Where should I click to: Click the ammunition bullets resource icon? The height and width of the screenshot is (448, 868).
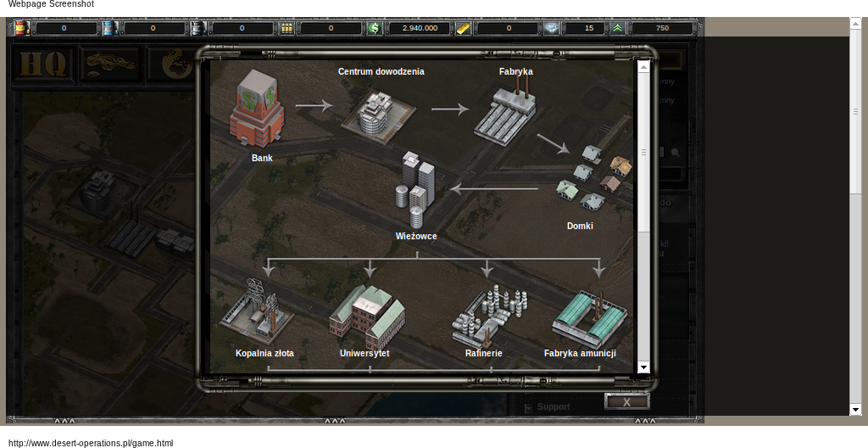(x=287, y=28)
